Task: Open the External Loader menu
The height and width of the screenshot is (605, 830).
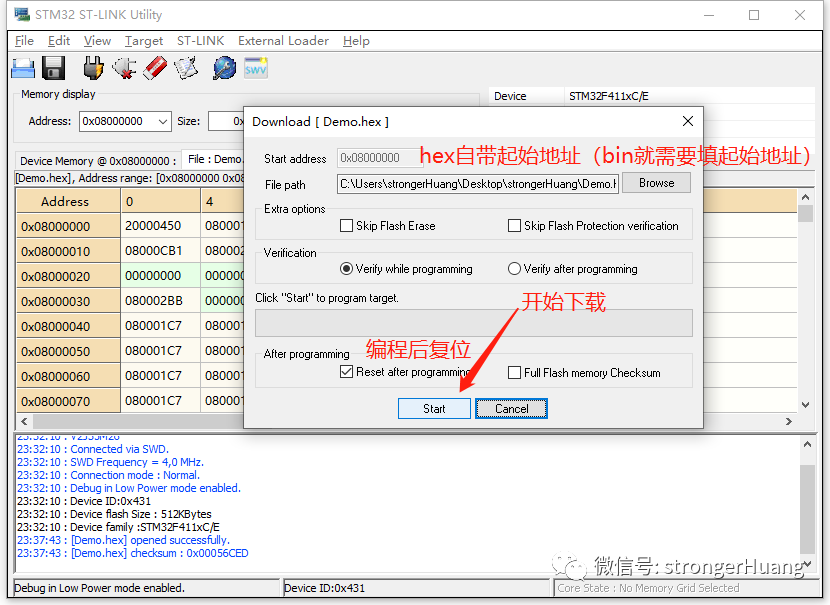Action: [283, 41]
